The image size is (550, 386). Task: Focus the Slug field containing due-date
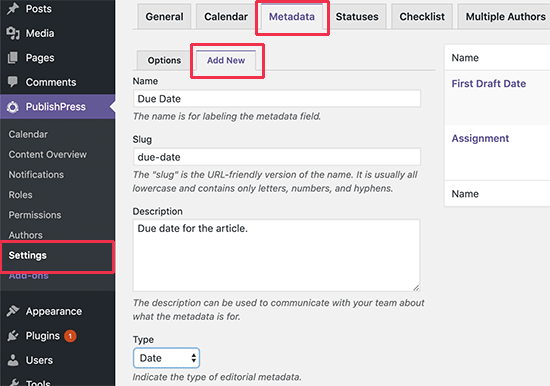[x=277, y=157]
